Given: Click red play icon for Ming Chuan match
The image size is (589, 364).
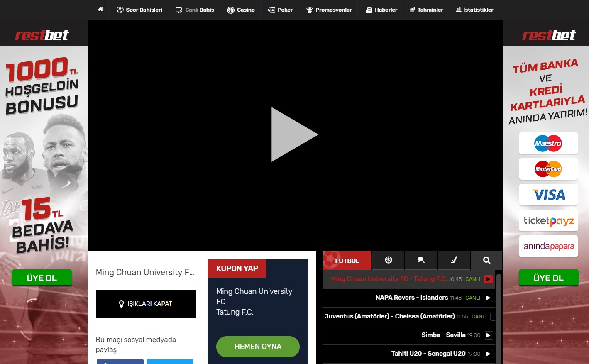Looking at the screenshot, I should [x=488, y=279].
